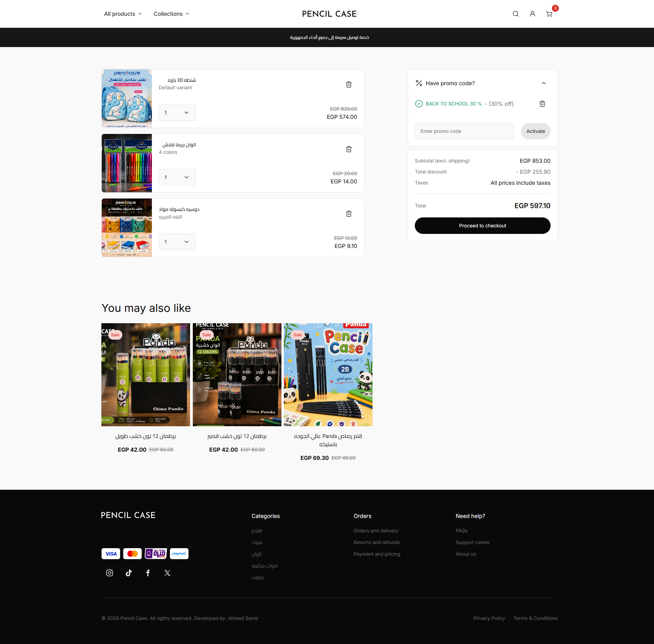Open the X social page
Viewport: 654px width, 644px height.
coord(167,573)
